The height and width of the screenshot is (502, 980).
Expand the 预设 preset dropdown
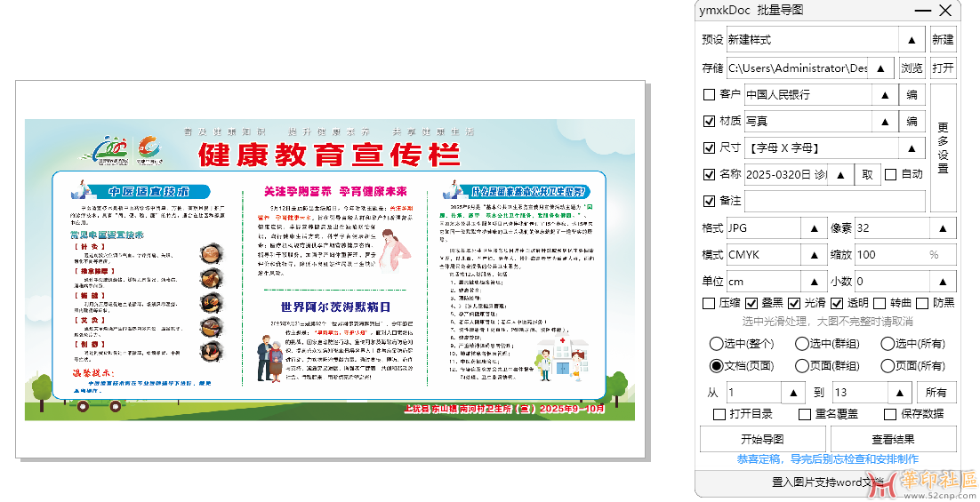(911, 40)
